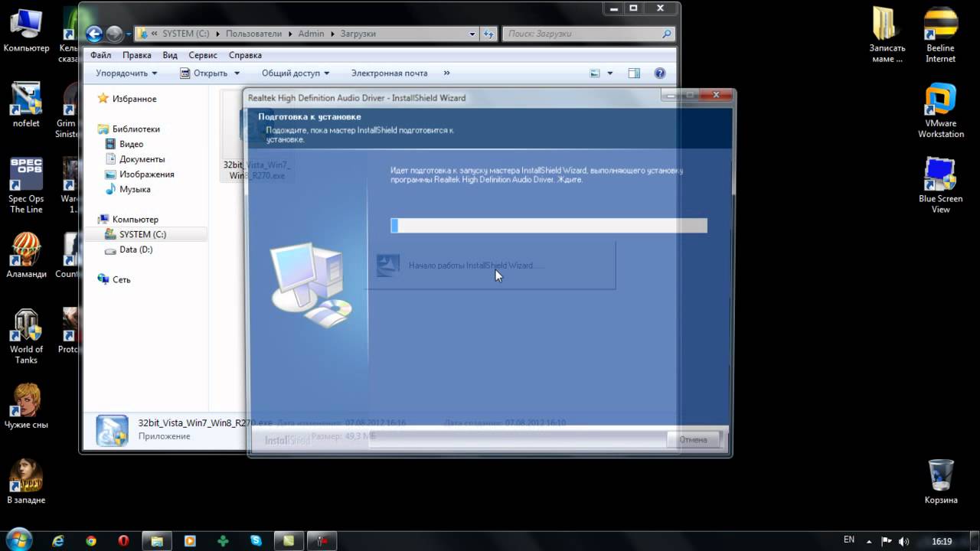Launch VMware Workstation shortcut

click(x=940, y=110)
